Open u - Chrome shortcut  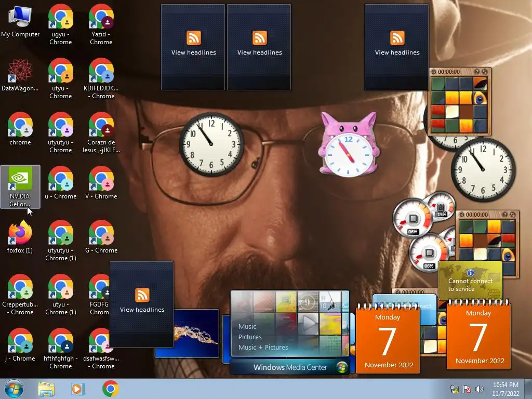tap(60, 183)
